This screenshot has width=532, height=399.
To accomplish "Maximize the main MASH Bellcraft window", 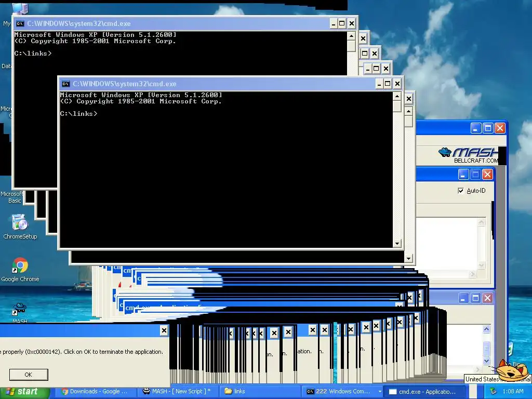I will (x=488, y=128).
